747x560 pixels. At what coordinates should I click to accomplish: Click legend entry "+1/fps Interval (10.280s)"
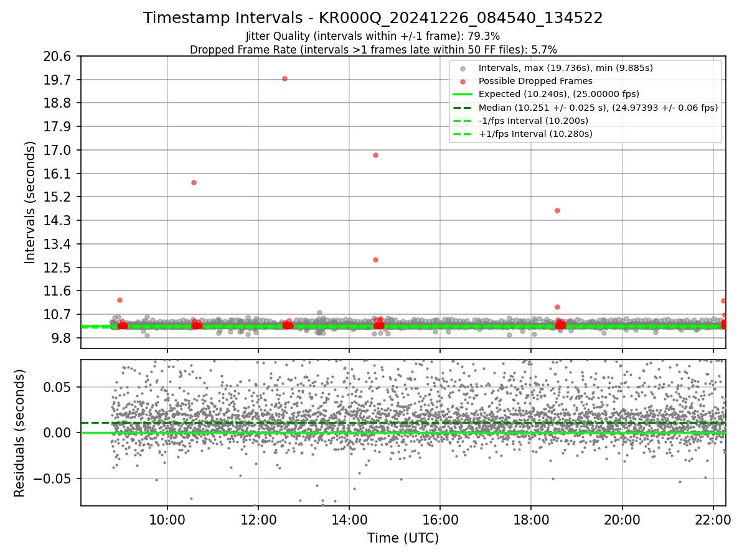[535, 134]
